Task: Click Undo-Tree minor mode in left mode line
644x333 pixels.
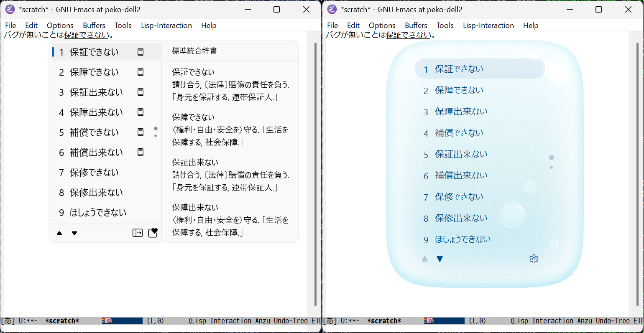Action: [x=291, y=321]
